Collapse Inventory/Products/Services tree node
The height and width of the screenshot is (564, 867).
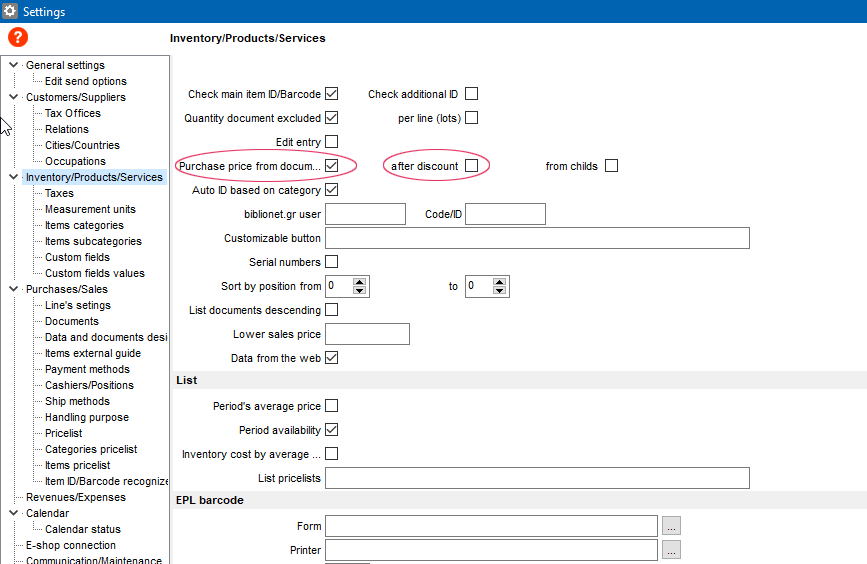pyautogui.click(x=14, y=177)
